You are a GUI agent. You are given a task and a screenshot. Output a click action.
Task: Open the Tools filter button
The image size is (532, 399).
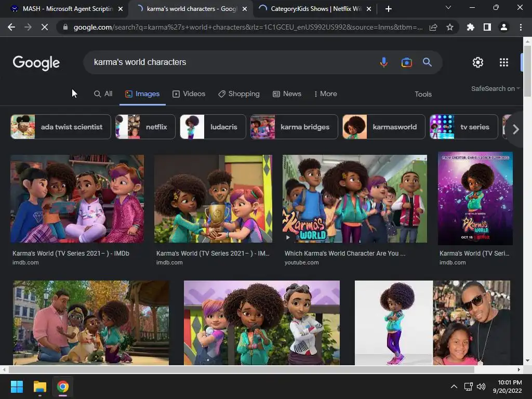click(x=423, y=94)
